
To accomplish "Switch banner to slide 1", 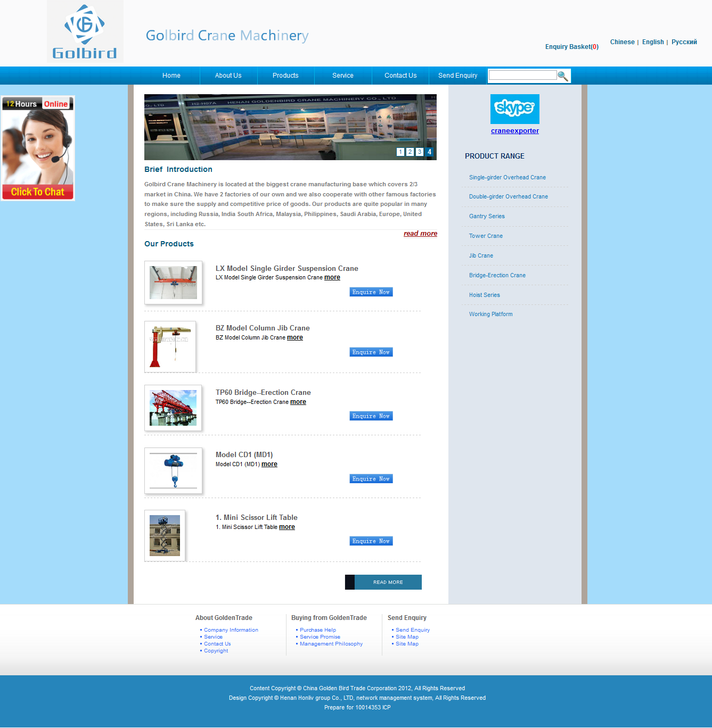I will (400, 152).
